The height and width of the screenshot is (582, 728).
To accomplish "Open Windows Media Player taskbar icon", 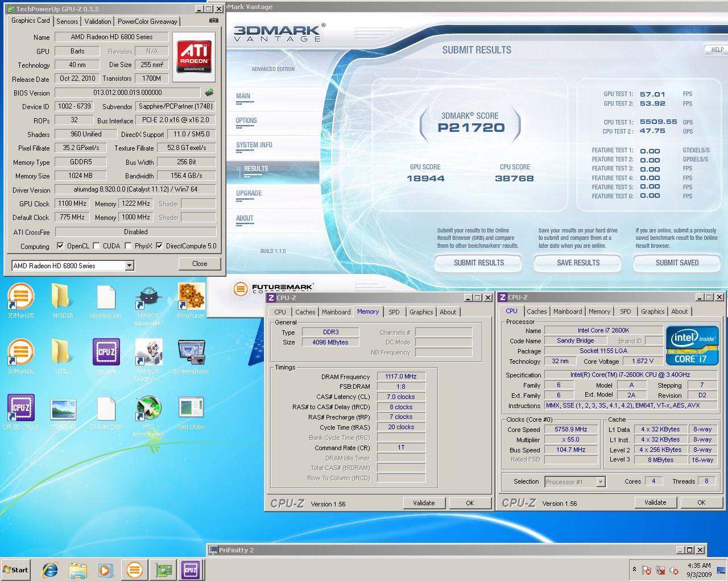I will coord(106,569).
